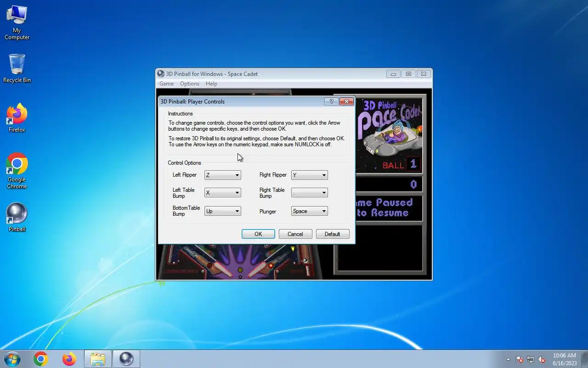
Task: Open the Game menu
Action: (166, 84)
